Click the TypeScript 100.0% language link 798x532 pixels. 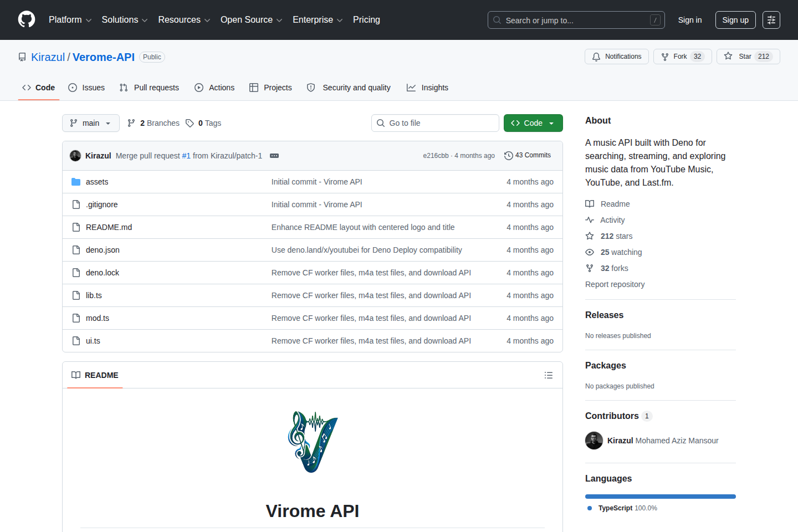coord(622,508)
